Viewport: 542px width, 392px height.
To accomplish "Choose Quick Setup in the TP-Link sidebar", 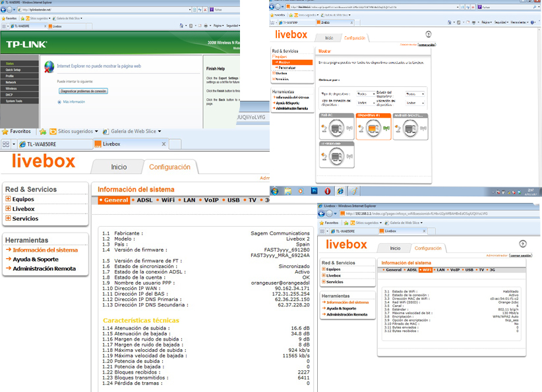I will tap(13, 70).
